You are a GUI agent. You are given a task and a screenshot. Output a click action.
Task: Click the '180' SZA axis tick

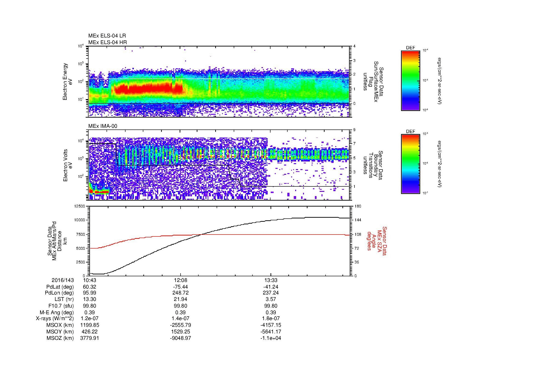click(358, 206)
